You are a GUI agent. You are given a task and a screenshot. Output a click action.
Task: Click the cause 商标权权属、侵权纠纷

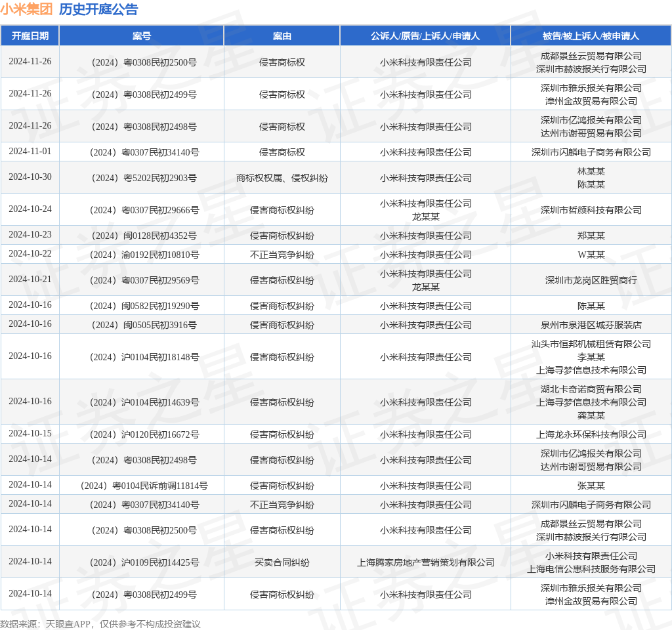[x=282, y=178]
